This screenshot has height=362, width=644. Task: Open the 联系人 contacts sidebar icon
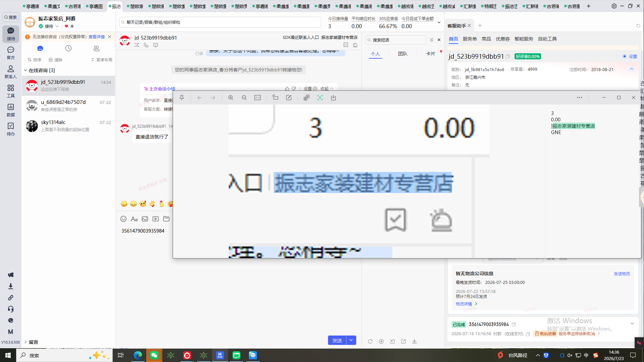11,72
